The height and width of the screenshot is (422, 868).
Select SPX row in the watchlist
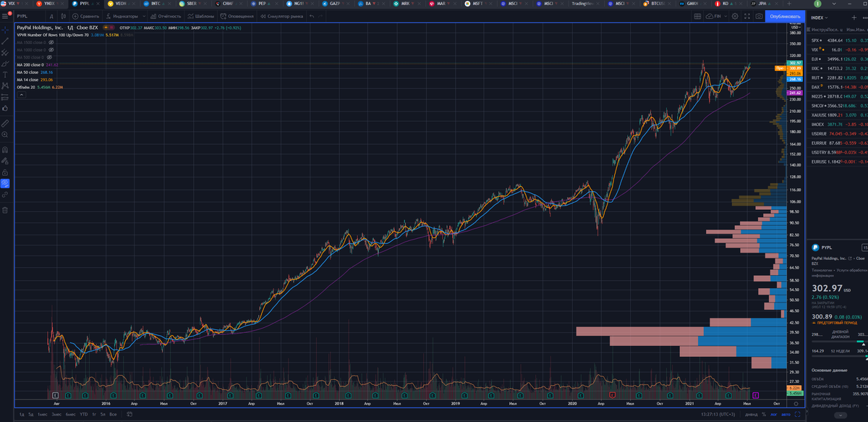pos(837,41)
